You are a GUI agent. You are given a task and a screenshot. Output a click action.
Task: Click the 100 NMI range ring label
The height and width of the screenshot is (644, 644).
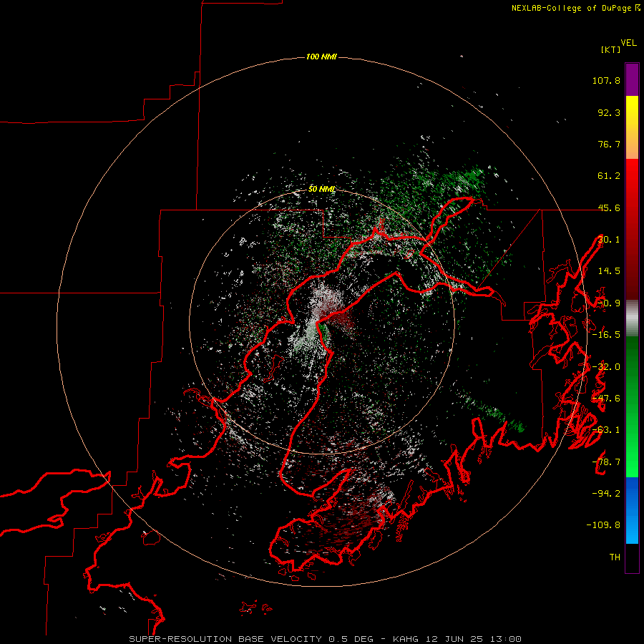321,57
